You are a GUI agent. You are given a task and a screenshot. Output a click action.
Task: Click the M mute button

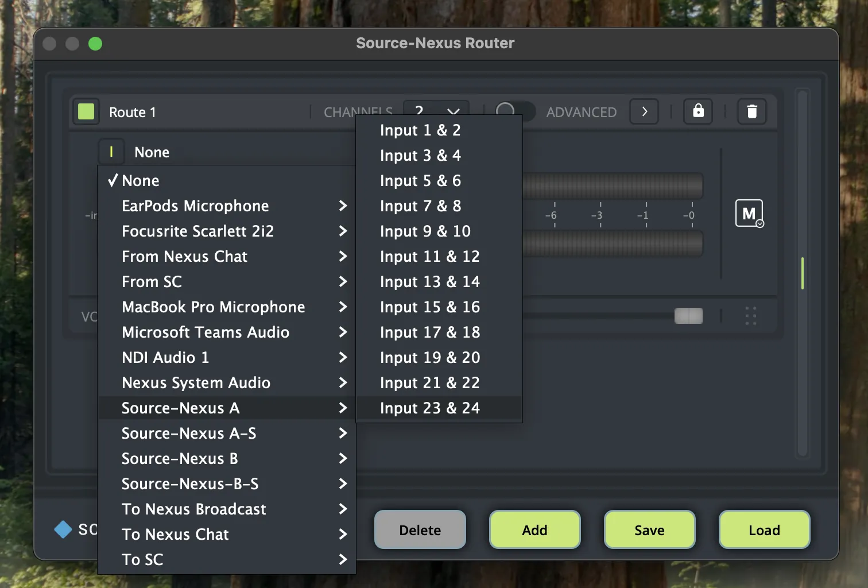pyautogui.click(x=749, y=213)
